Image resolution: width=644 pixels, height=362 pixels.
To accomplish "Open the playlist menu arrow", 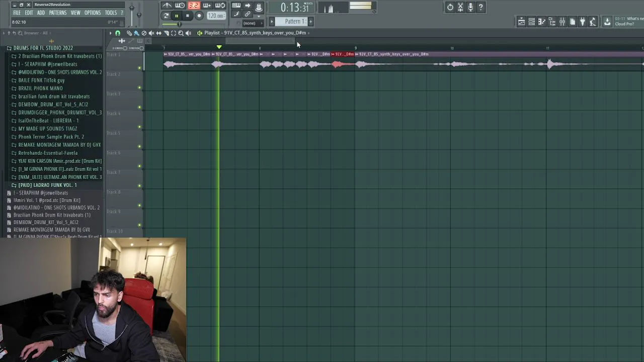I will pyautogui.click(x=111, y=33).
